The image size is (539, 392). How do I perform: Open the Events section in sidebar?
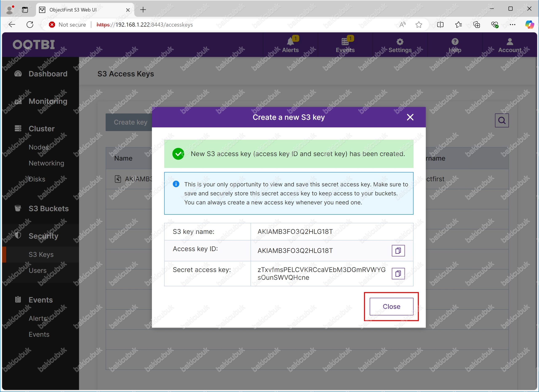point(41,300)
